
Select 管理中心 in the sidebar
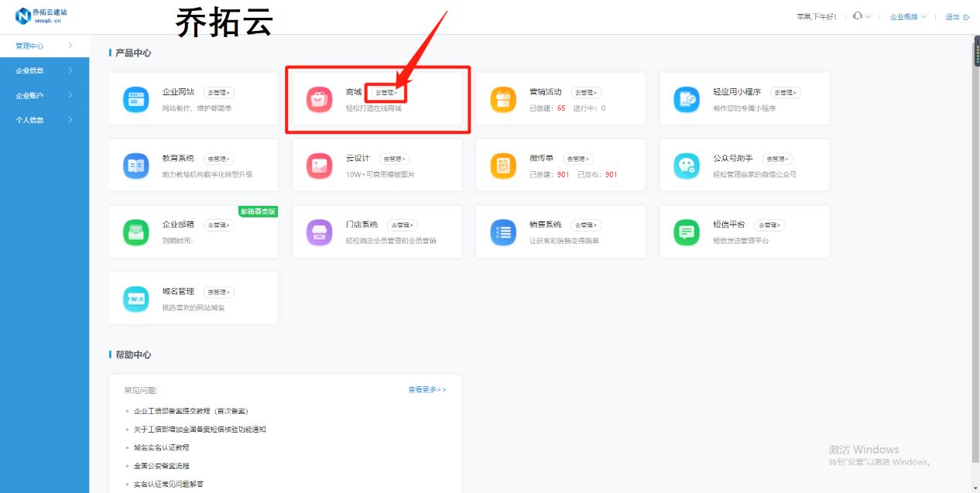pos(31,46)
